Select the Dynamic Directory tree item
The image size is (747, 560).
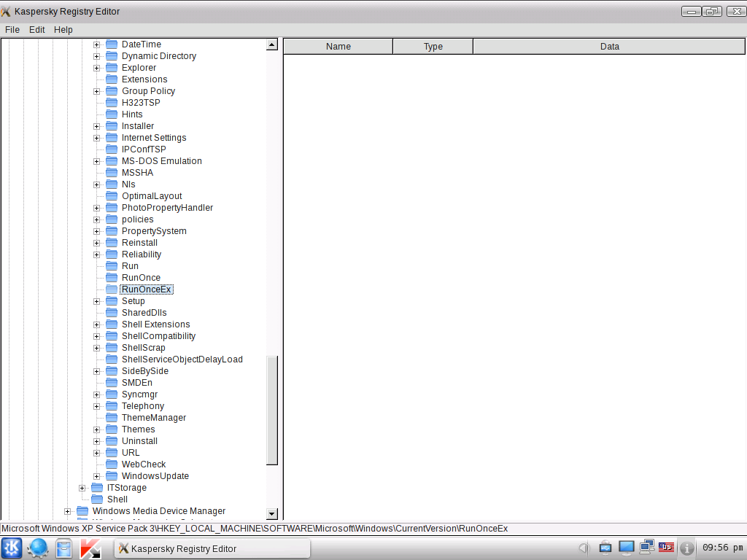pyautogui.click(x=158, y=55)
